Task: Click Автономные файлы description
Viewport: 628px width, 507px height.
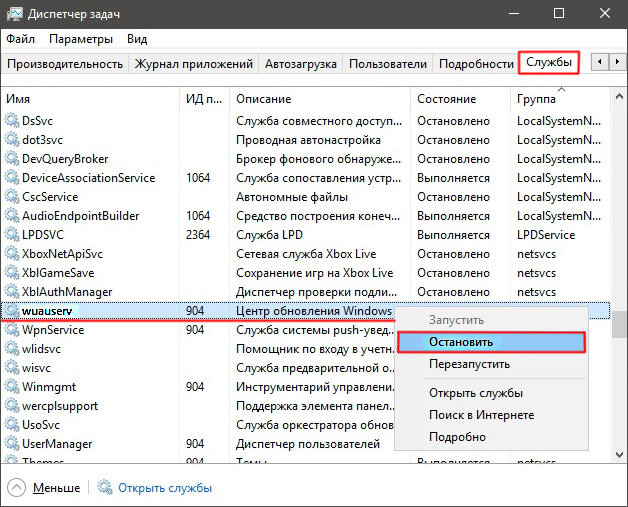Action: click(292, 197)
